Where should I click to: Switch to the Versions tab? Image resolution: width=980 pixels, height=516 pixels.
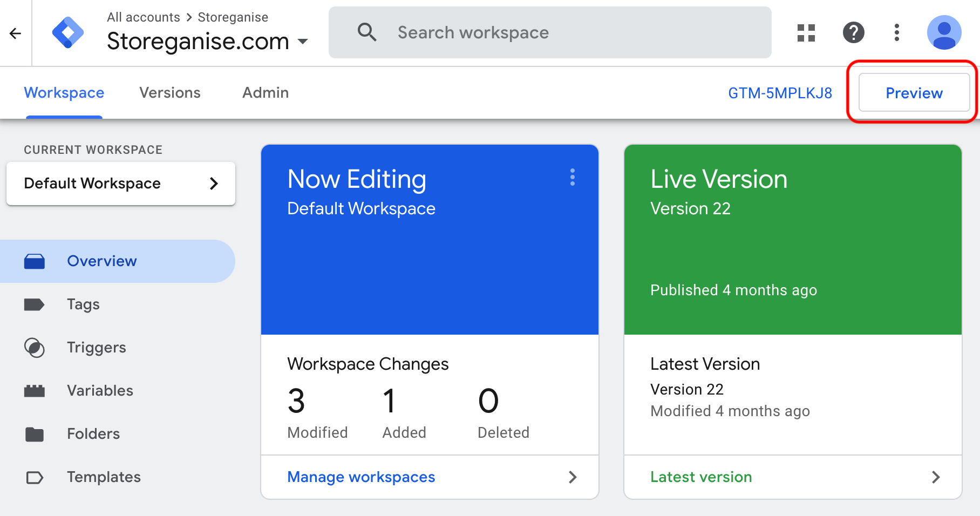coord(170,93)
